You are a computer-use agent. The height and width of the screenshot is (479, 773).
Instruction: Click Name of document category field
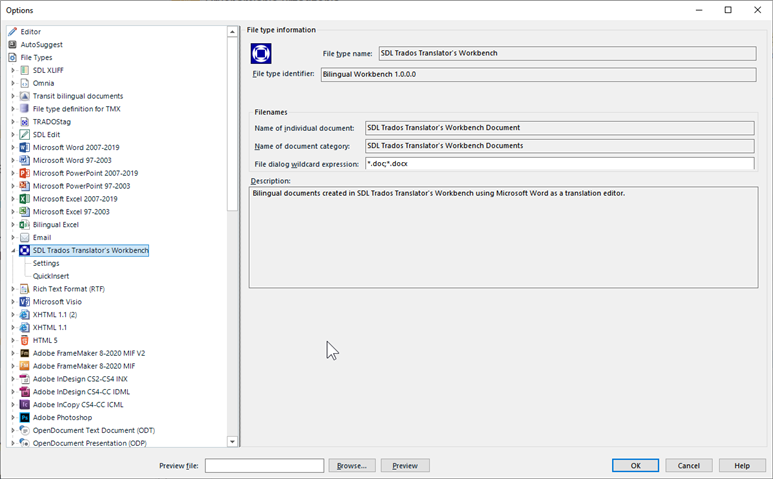pos(560,146)
